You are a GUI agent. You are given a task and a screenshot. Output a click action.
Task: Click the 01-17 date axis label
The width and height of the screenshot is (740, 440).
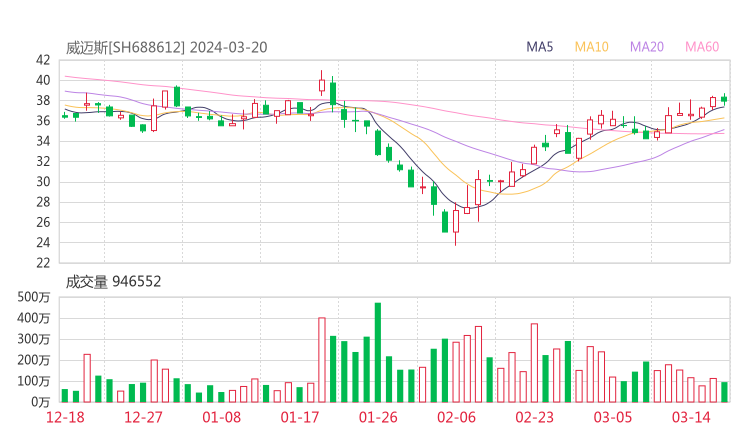(300, 417)
